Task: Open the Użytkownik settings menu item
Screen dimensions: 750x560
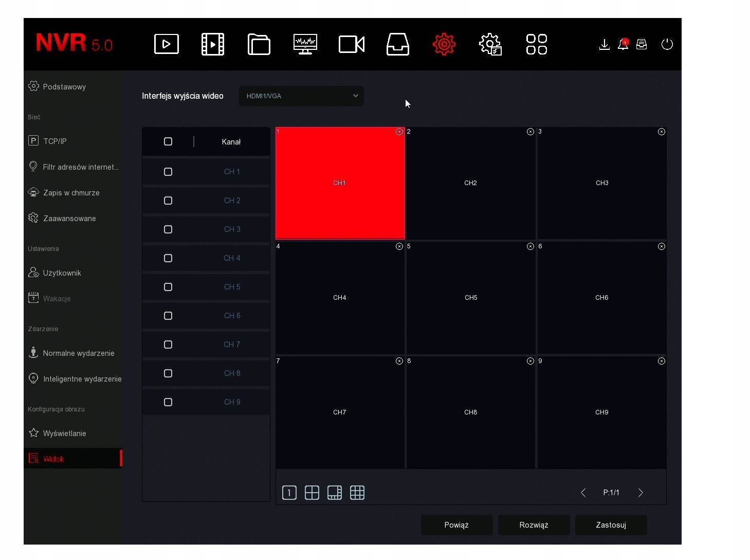Action: [62, 273]
